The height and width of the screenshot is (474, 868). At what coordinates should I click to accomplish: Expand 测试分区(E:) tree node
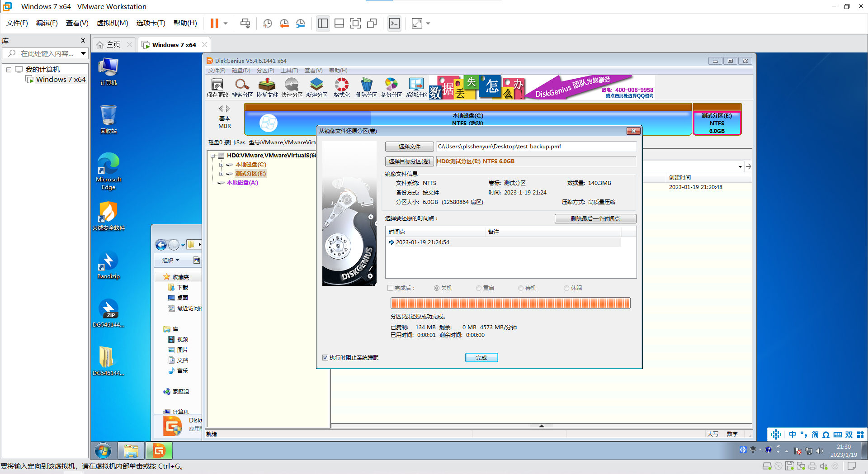point(221,174)
